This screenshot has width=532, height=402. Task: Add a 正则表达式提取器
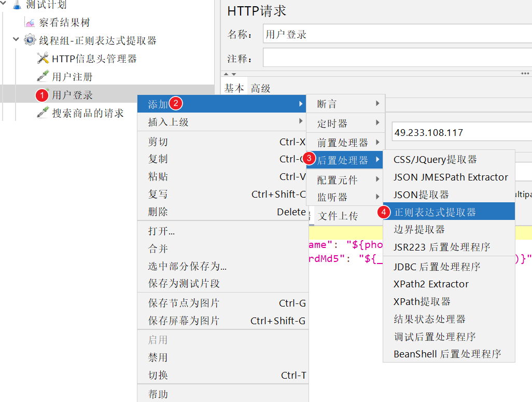[x=449, y=212]
